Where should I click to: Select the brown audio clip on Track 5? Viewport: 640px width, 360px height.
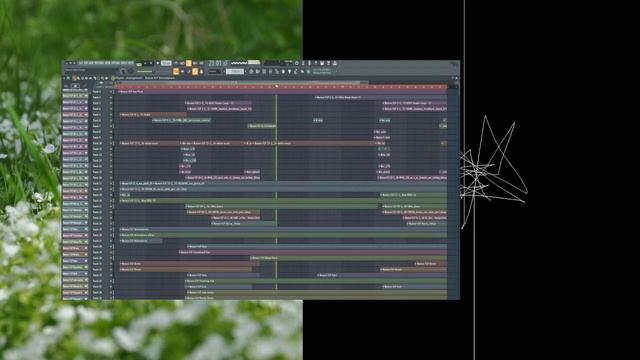153,115
